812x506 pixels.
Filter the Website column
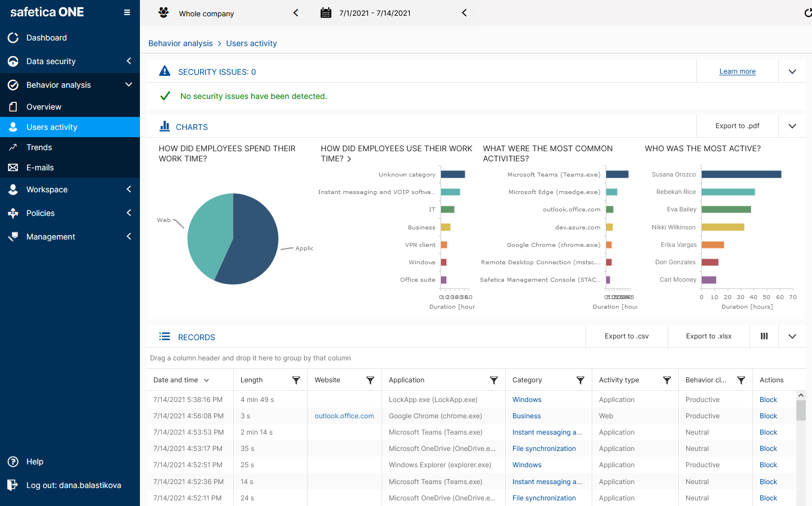click(x=370, y=380)
